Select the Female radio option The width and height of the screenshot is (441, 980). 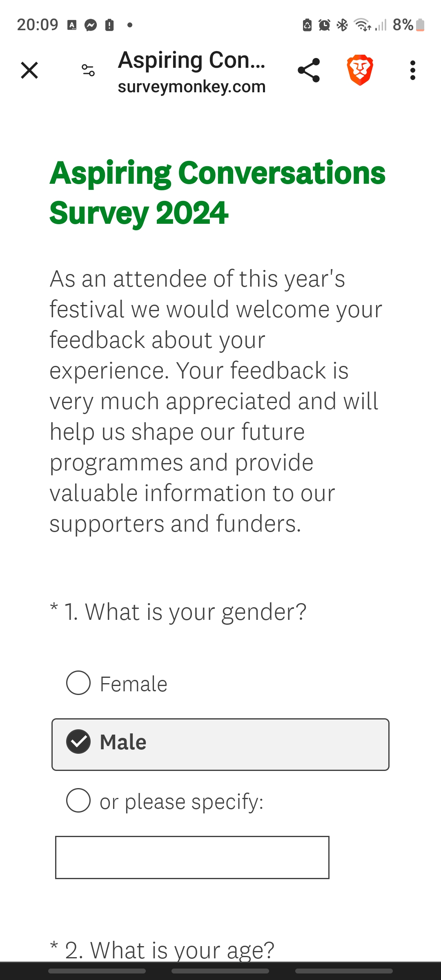[x=78, y=683]
